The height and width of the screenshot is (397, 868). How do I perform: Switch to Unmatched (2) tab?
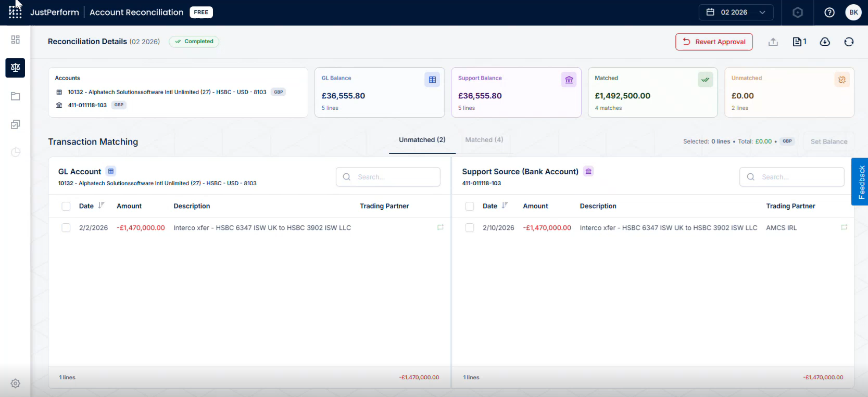click(422, 140)
